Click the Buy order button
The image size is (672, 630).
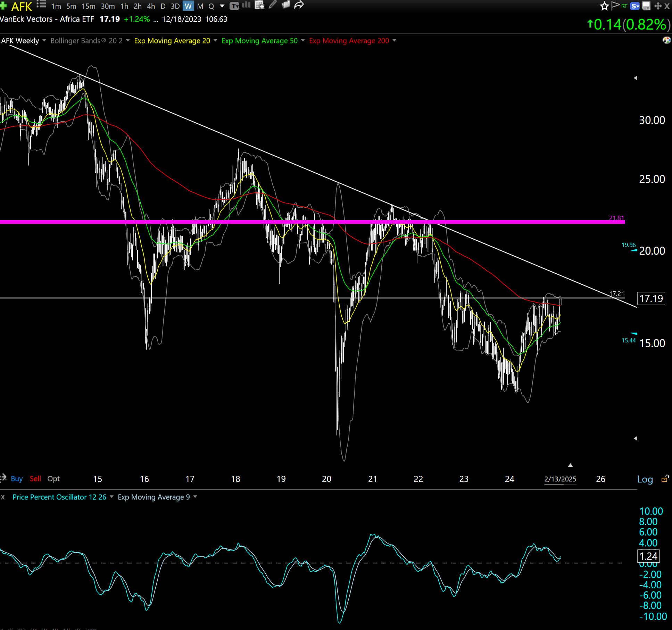(x=16, y=479)
